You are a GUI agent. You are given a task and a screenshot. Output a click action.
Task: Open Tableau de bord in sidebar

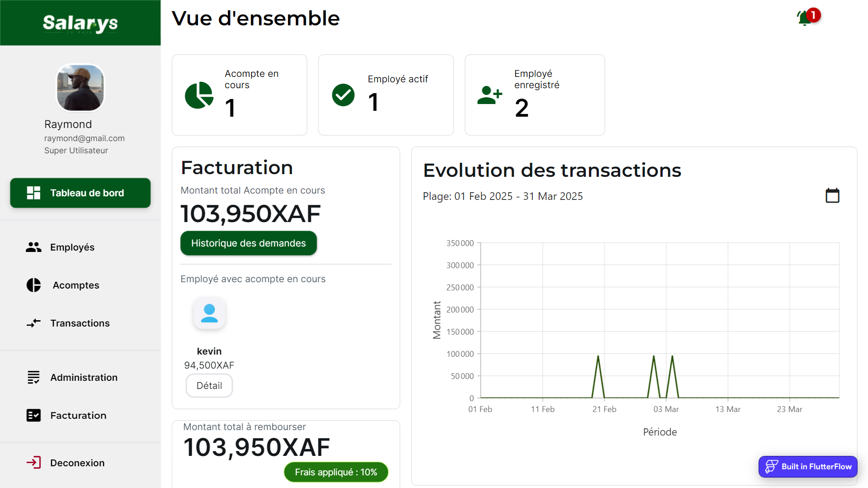point(81,193)
